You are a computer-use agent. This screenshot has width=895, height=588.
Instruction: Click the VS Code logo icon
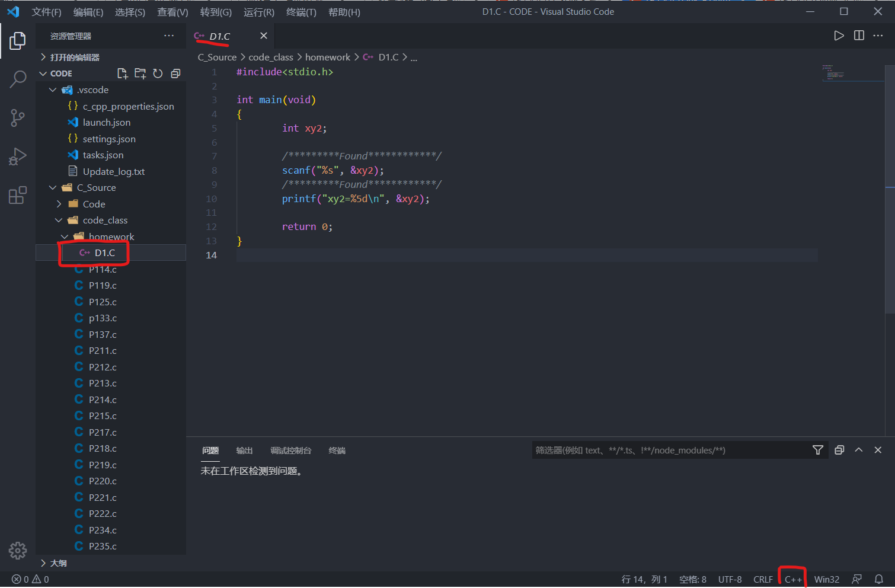[13, 12]
